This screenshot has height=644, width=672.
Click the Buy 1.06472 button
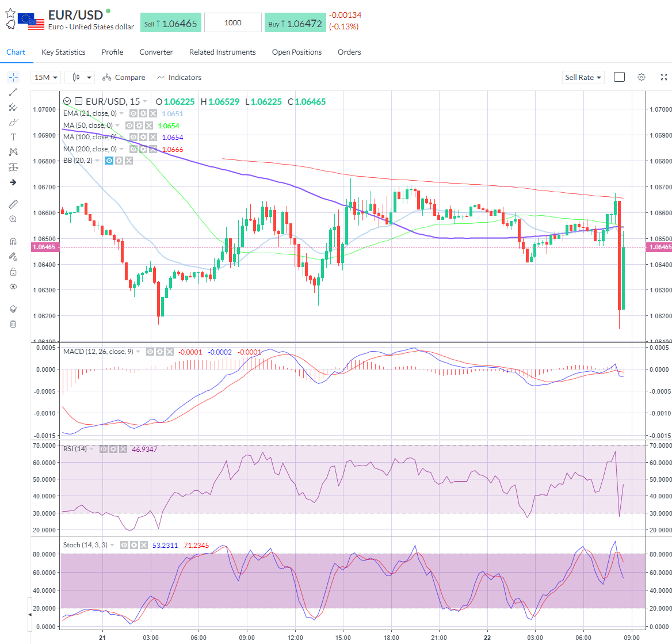[x=295, y=23]
